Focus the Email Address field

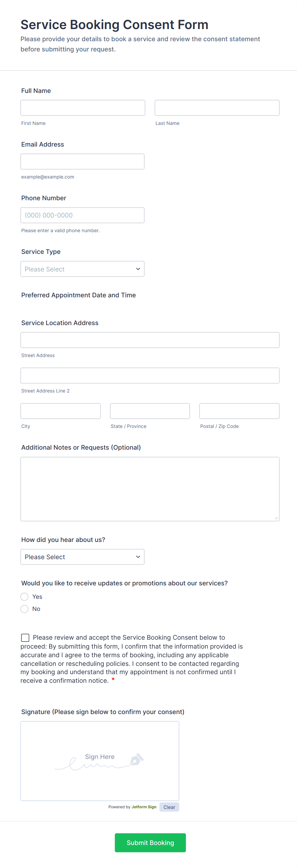82,161
